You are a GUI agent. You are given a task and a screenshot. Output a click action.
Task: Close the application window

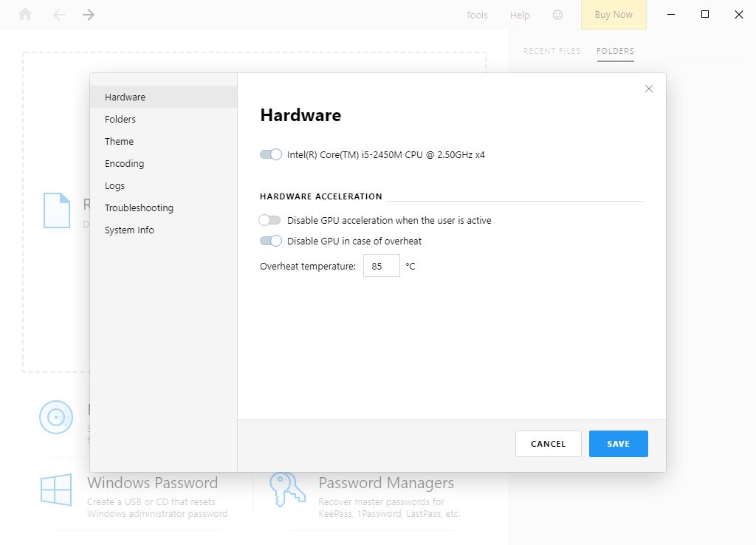(738, 15)
